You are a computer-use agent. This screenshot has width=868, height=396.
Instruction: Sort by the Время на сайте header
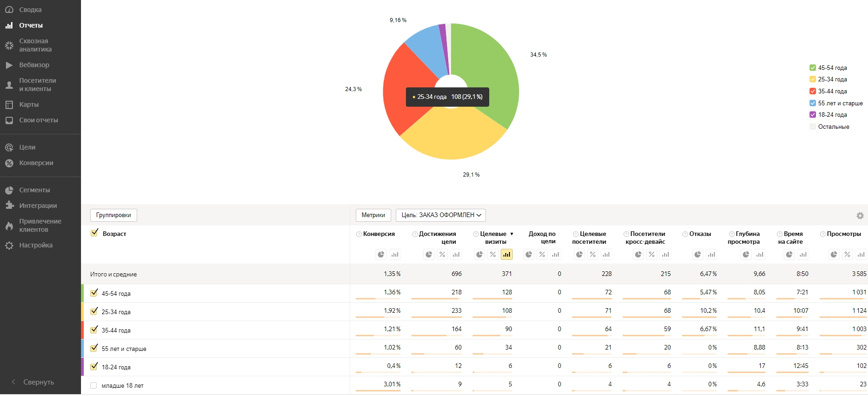(x=790, y=237)
